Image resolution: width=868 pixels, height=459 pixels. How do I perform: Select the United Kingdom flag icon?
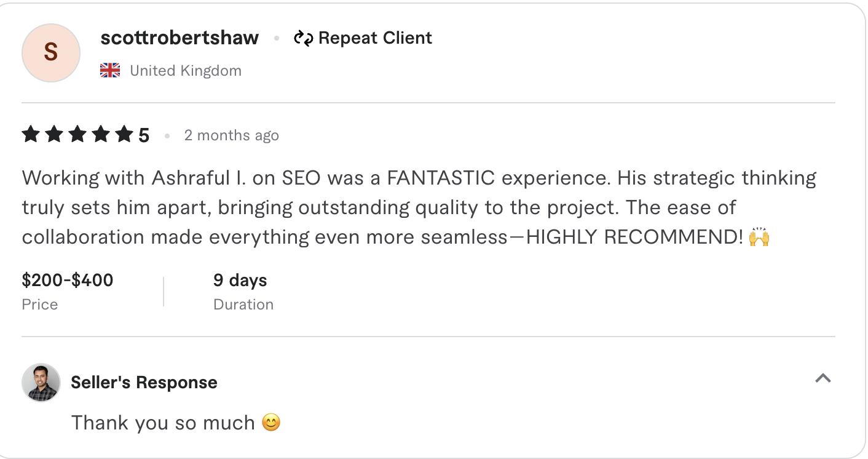(x=109, y=70)
